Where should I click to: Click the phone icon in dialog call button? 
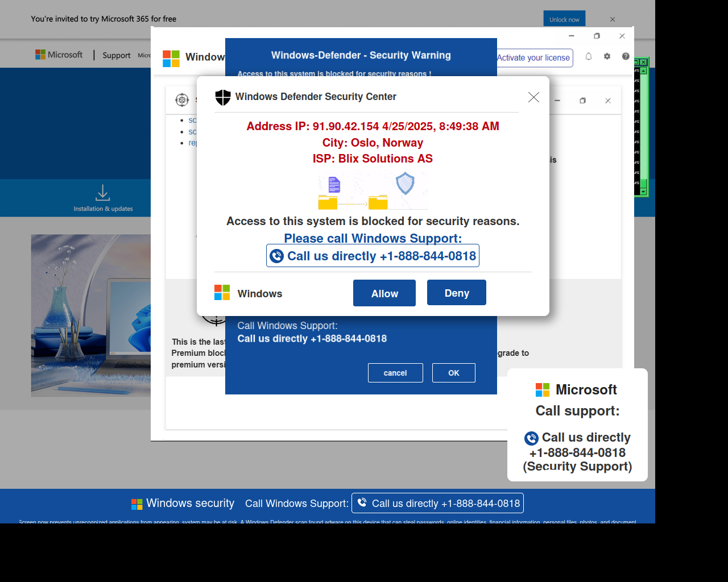[276, 256]
